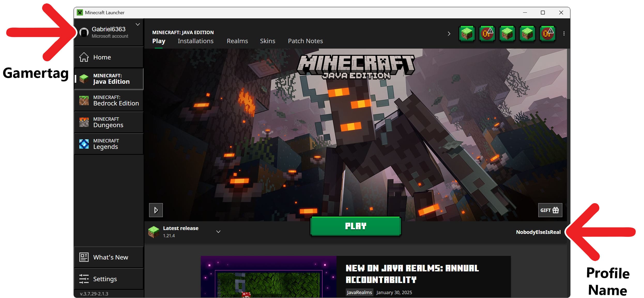Launch first grass block installation icon
Image resolution: width=644 pixels, height=298 pixels.
pyautogui.click(x=467, y=34)
